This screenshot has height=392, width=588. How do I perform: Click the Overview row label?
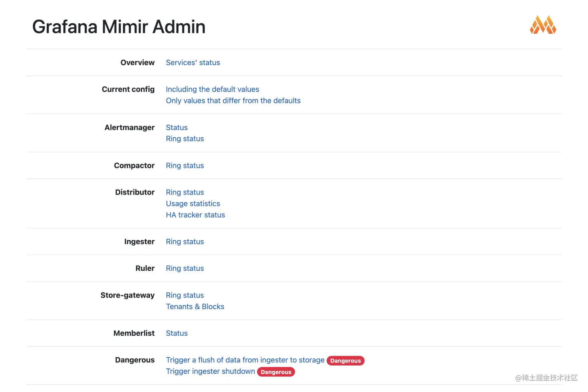pos(137,63)
